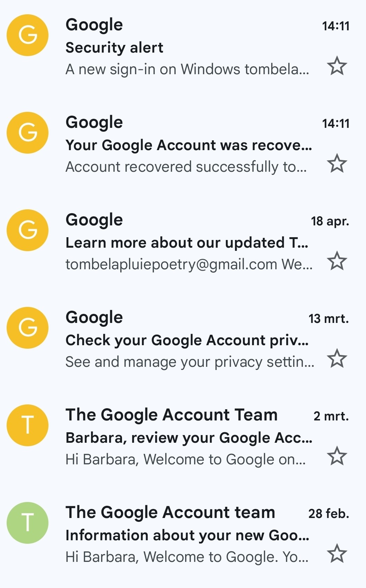Viewport: 366px width, 588px height.
Task: Open "Check your Google Account priv..." message
Action: [x=186, y=340]
